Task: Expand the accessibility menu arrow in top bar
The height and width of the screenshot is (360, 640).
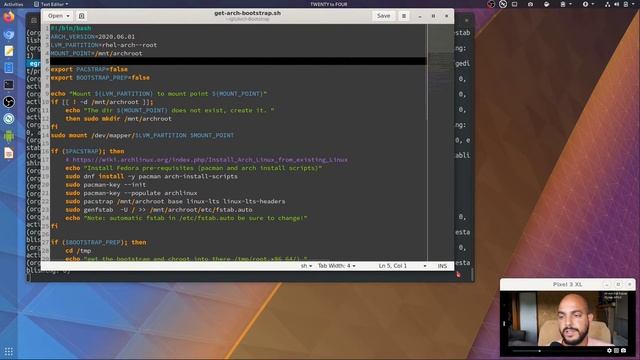Action: [594, 4]
